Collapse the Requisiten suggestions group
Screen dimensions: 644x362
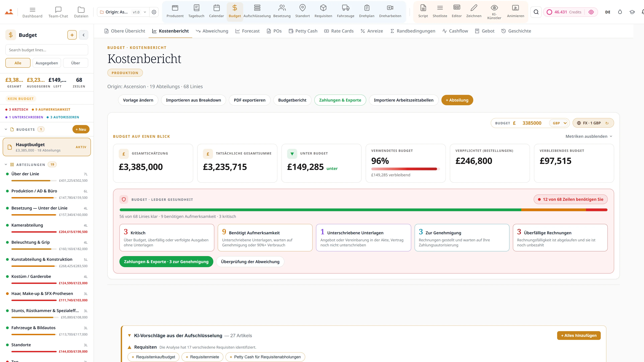(x=129, y=347)
